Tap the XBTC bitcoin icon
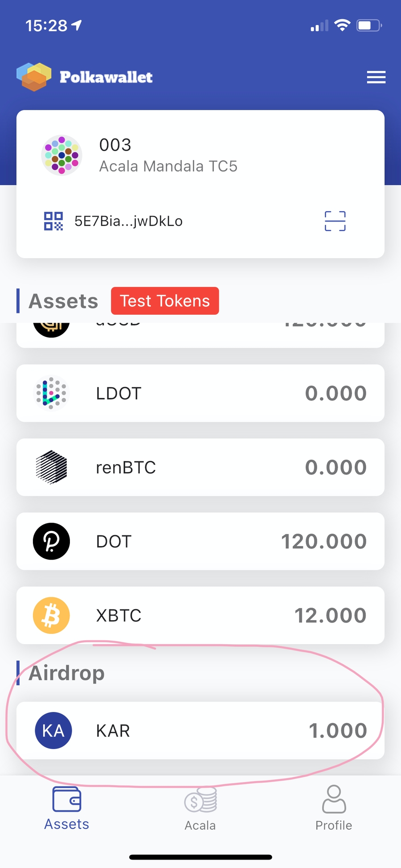The width and height of the screenshot is (401, 868). pyautogui.click(x=51, y=615)
